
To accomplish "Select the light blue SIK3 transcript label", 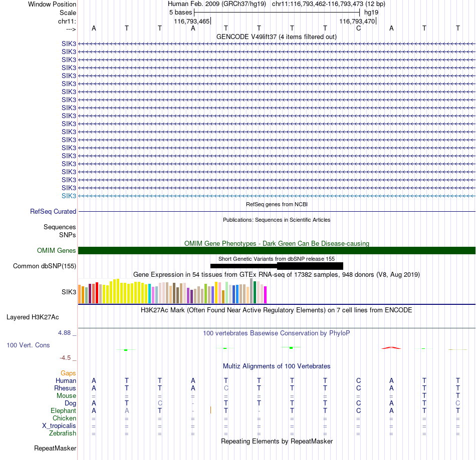I will (x=69, y=196).
